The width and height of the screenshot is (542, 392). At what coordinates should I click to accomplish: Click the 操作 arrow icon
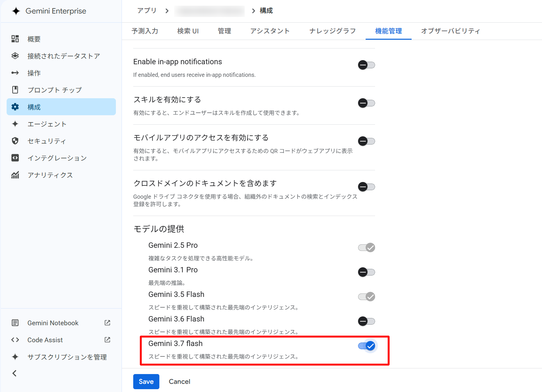[15, 73]
